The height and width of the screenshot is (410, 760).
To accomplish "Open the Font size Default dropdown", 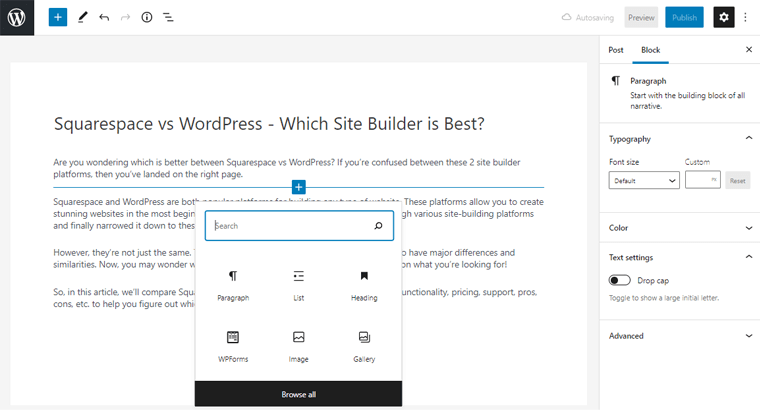I will [644, 180].
